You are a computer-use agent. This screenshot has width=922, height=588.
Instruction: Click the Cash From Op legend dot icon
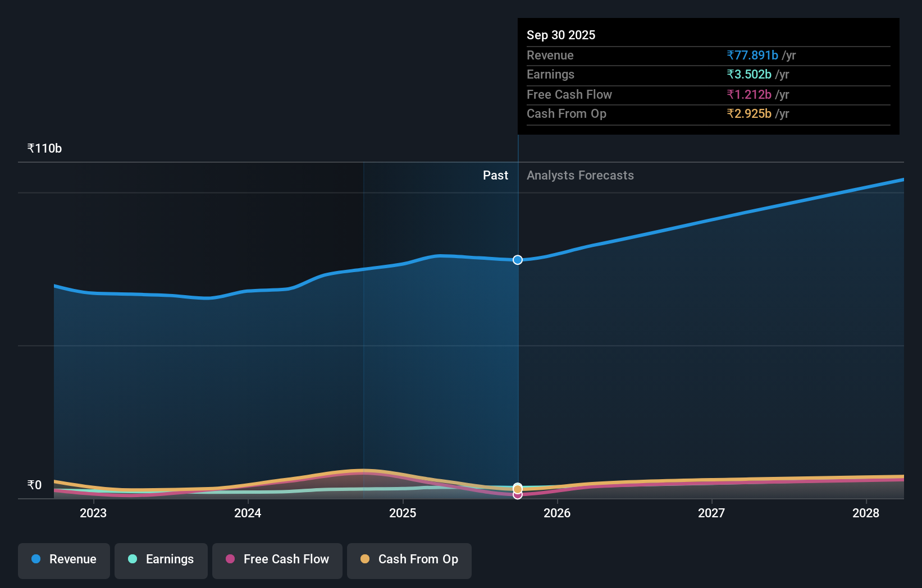[366, 559]
